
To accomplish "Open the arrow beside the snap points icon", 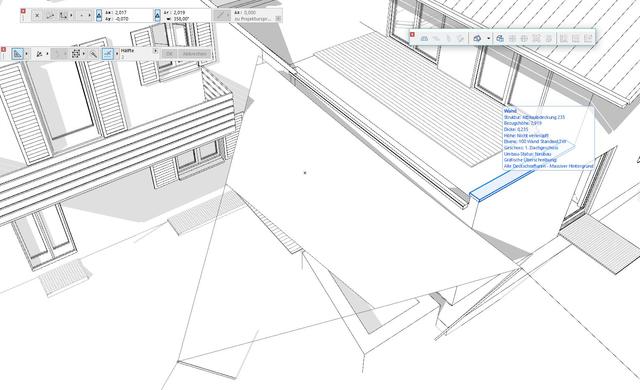I will (117, 53).
